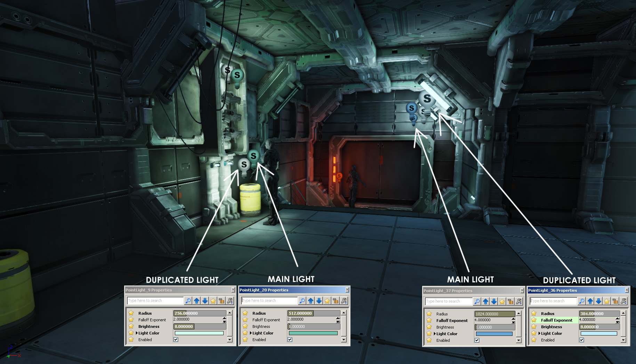This screenshot has height=364, width=636.
Task: Click the search magnifier in PointLight_9 Properties
Action: [x=188, y=301]
